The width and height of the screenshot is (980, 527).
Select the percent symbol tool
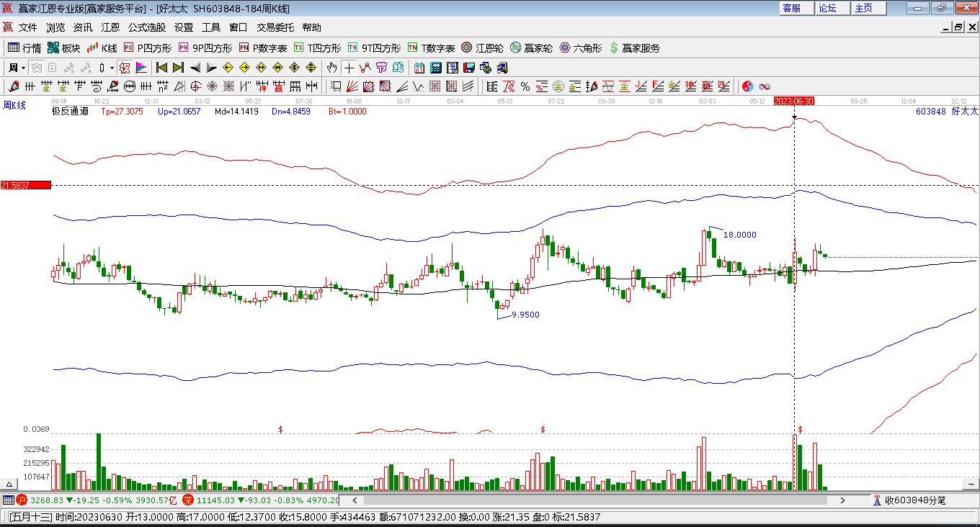point(525,86)
